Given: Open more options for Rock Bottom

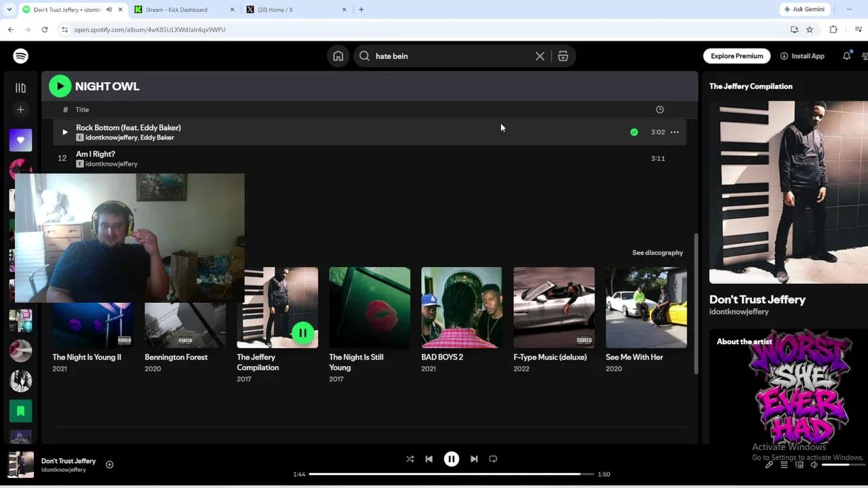Looking at the screenshot, I should click(x=674, y=132).
